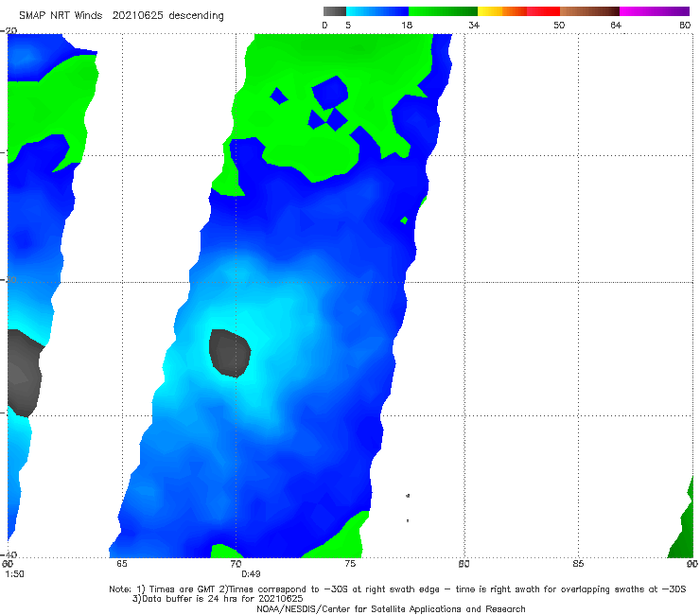Viewport: 700px width, 615px height.
Task: Click the yellow-orange segment of the color bar
Action: [501, 11]
